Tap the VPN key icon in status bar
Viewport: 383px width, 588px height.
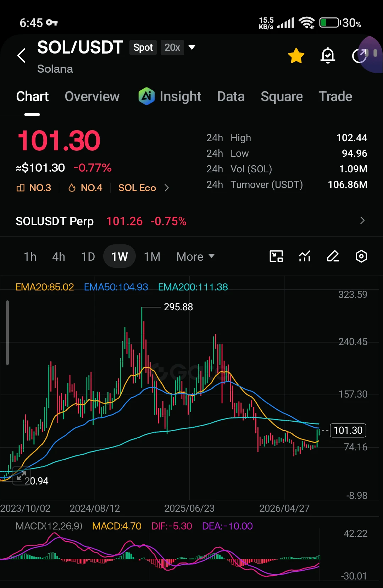(x=52, y=23)
